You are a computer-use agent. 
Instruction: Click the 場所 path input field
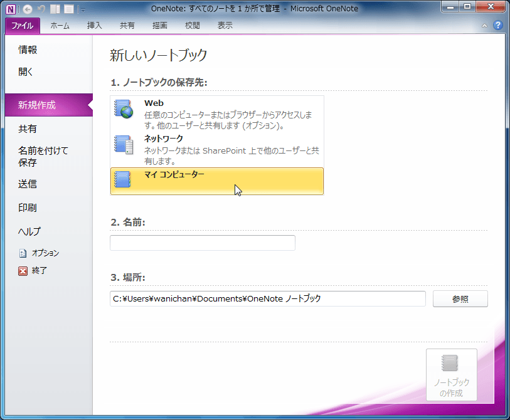coord(268,299)
